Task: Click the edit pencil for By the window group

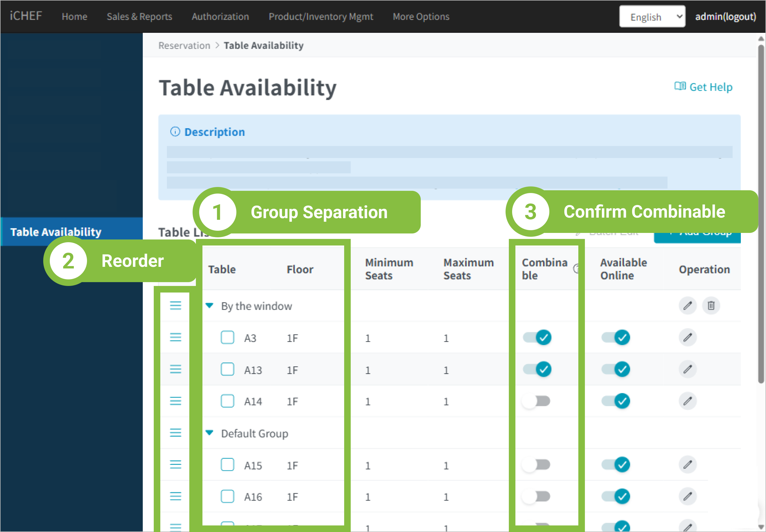Action: [x=687, y=305]
